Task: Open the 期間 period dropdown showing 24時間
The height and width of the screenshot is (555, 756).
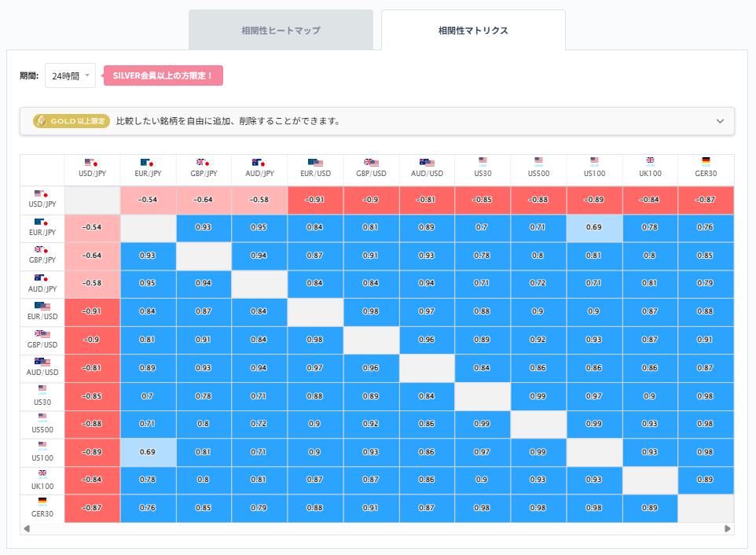Action: (69, 75)
